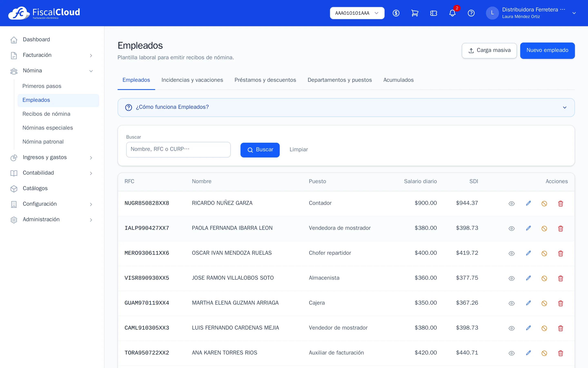Open the Acumulados tab
The width and height of the screenshot is (588, 368).
[398, 80]
